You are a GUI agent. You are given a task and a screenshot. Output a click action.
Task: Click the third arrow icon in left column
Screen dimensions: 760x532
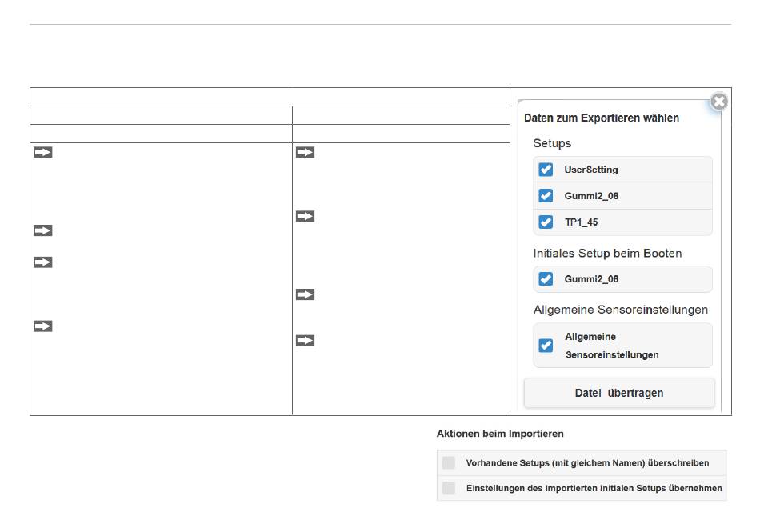click(x=42, y=262)
